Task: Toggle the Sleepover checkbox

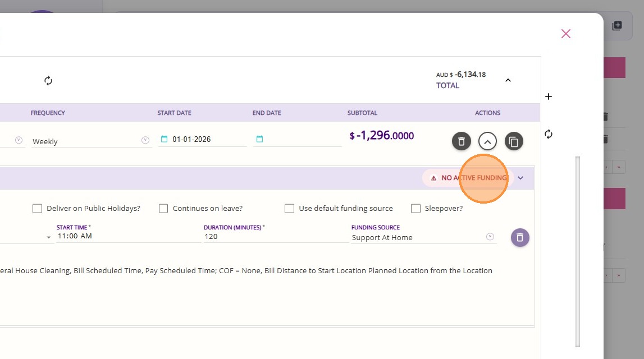Action: 415,209
